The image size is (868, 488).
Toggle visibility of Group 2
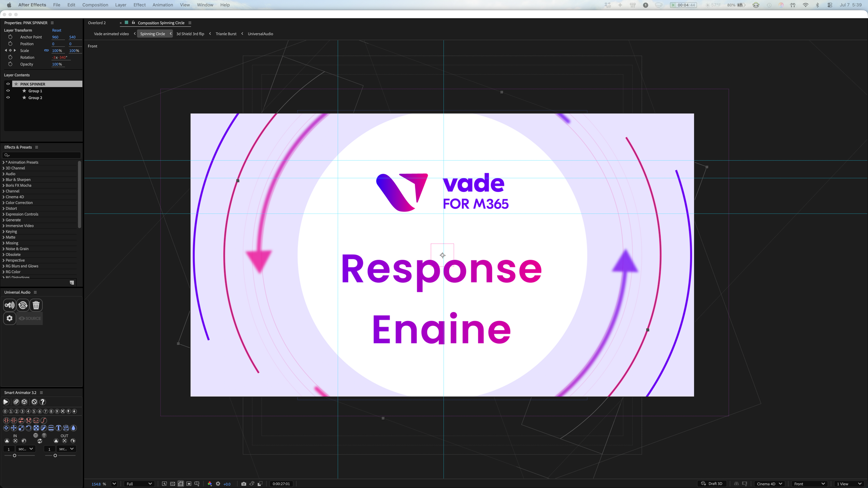point(8,98)
